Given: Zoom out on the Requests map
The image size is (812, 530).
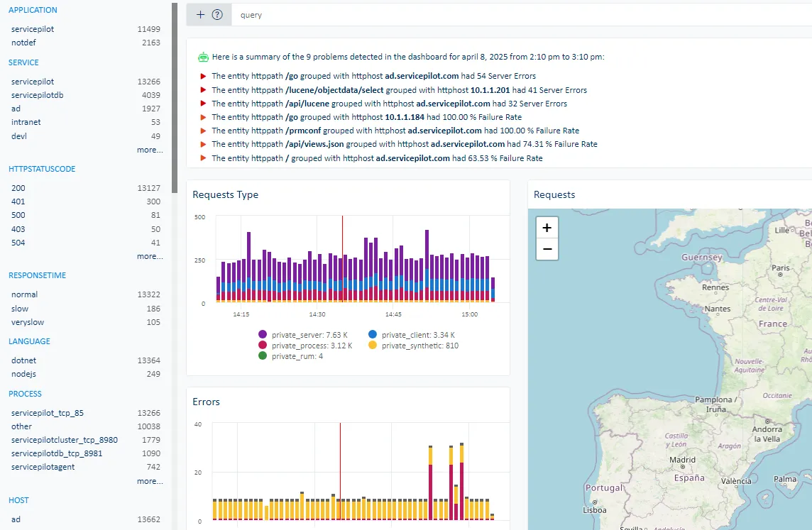Looking at the screenshot, I should click(547, 249).
